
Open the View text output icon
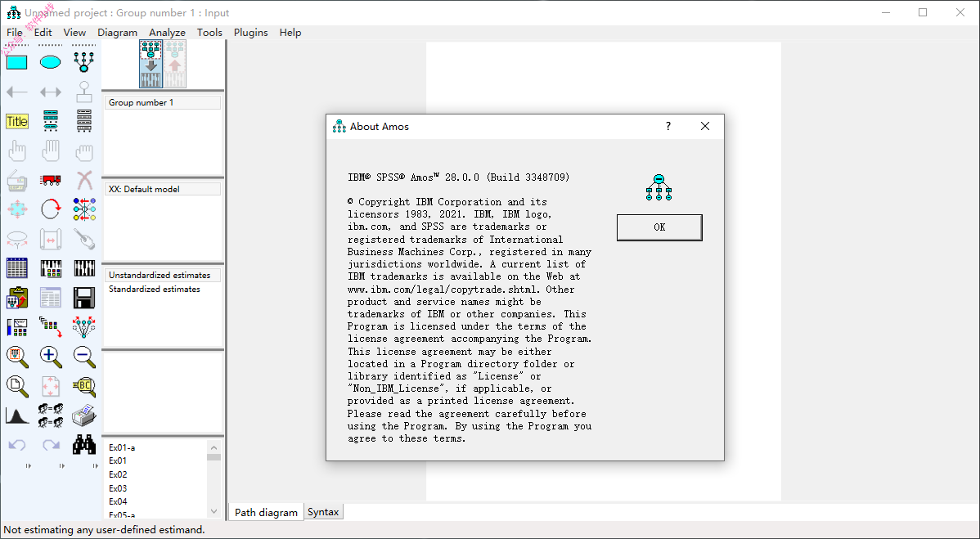(x=51, y=298)
